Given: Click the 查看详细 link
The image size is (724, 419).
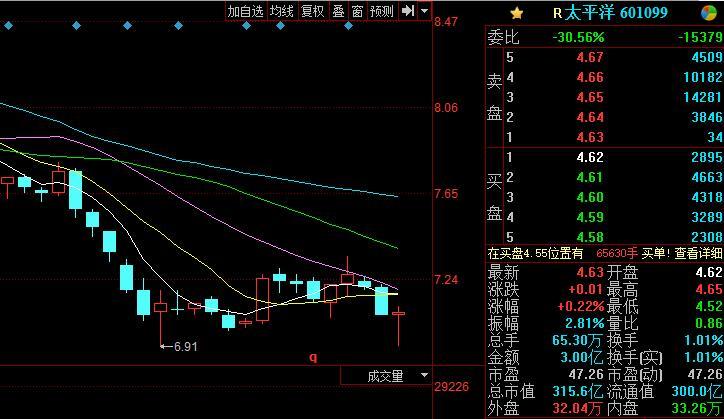Looking at the screenshot, I should [x=698, y=253].
